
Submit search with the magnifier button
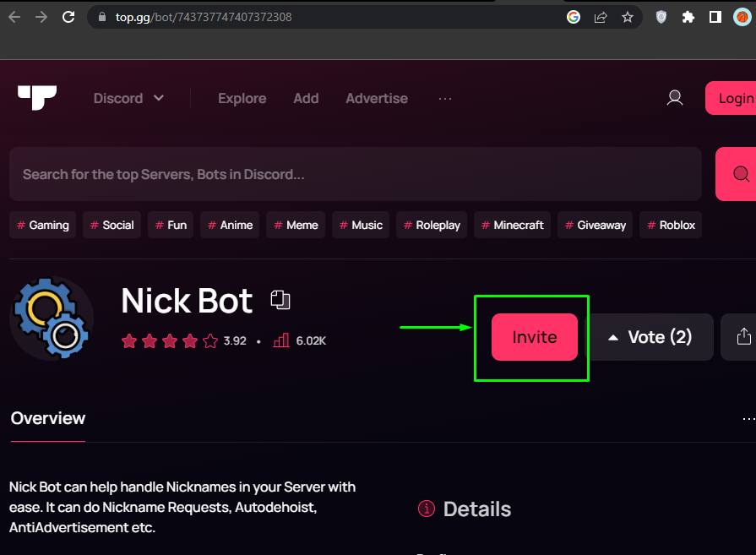pyautogui.click(x=737, y=174)
